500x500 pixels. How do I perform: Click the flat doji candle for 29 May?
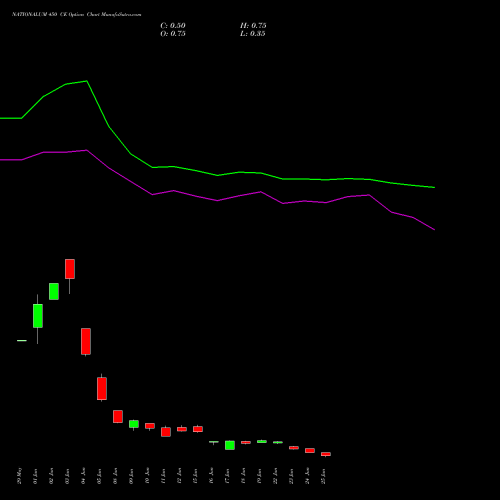[22, 340]
